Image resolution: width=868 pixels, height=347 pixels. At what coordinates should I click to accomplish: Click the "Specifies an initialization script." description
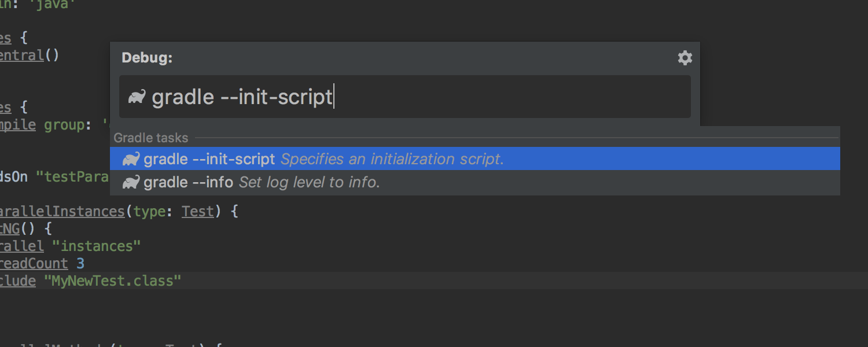pyautogui.click(x=392, y=159)
